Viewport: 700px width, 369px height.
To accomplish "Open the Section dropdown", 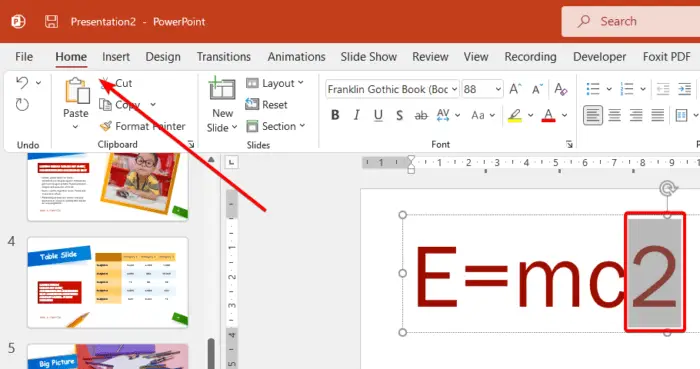I will click(275, 126).
